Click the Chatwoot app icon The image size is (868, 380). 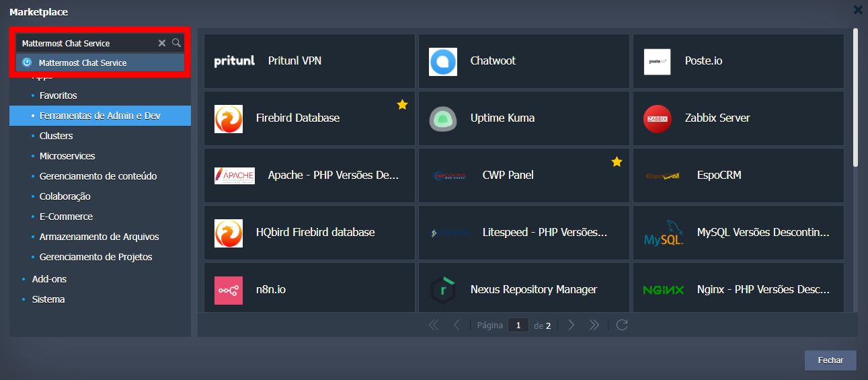tap(443, 62)
